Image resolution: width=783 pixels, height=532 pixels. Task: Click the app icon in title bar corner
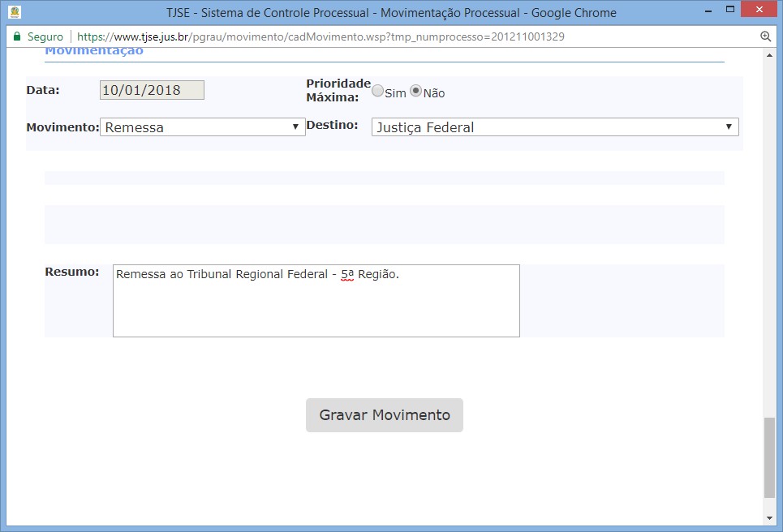pyautogui.click(x=15, y=12)
